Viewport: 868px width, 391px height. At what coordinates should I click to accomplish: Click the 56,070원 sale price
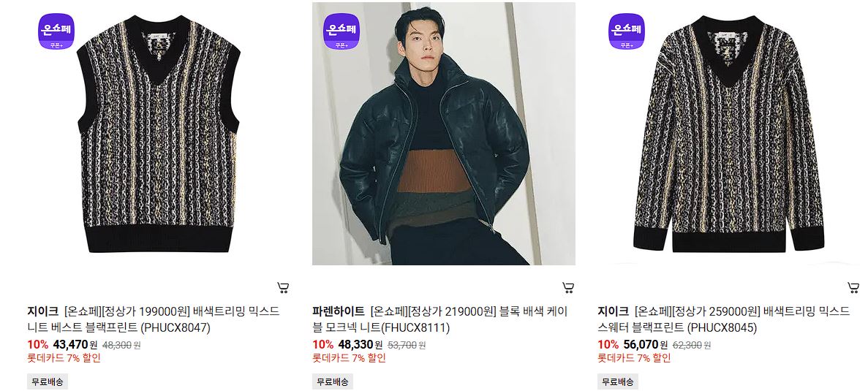coord(646,344)
